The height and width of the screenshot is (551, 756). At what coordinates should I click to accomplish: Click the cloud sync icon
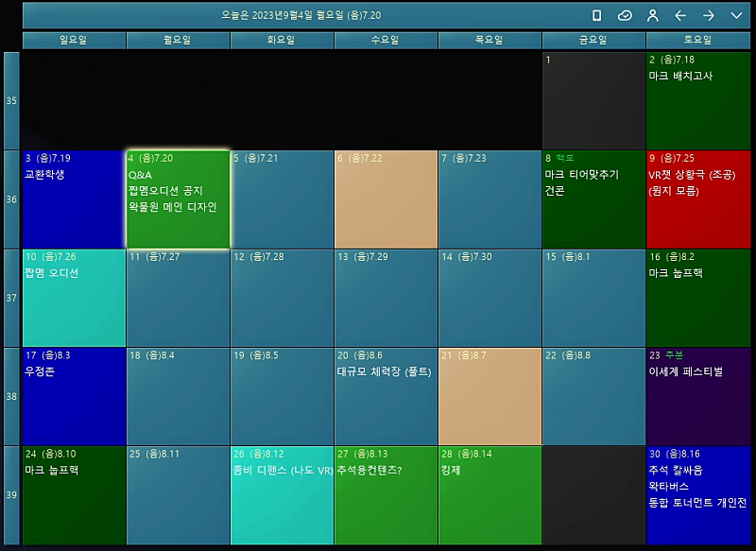(x=625, y=16)
